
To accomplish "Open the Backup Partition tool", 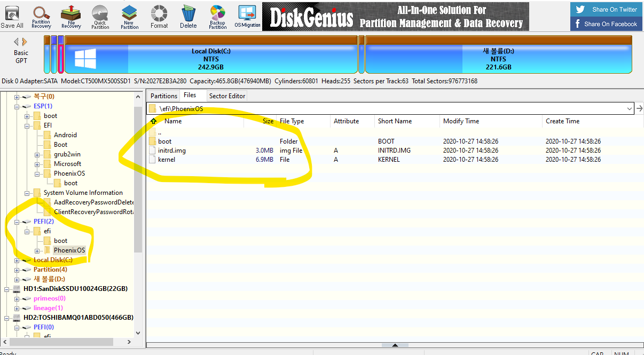I will click(217, 16).
